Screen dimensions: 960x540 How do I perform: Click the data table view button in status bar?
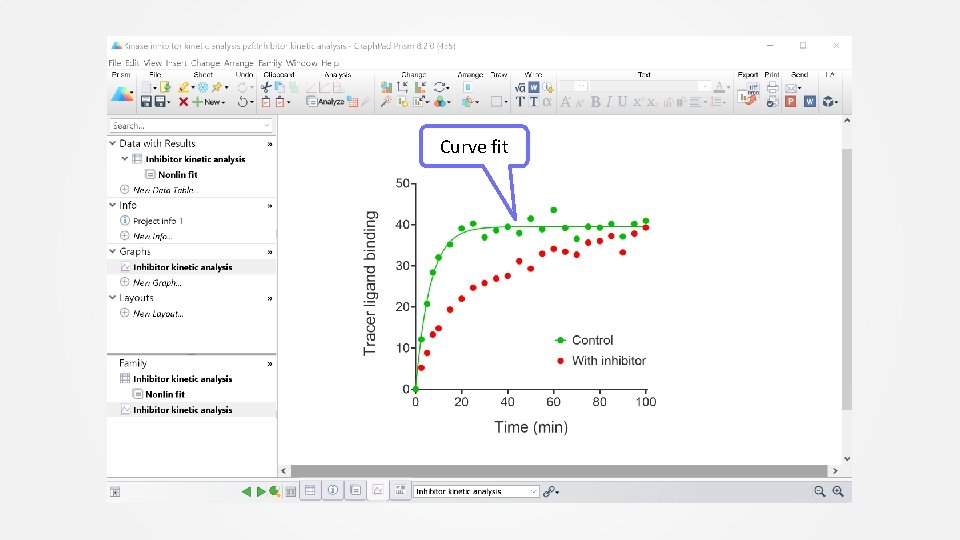point(310,490)
